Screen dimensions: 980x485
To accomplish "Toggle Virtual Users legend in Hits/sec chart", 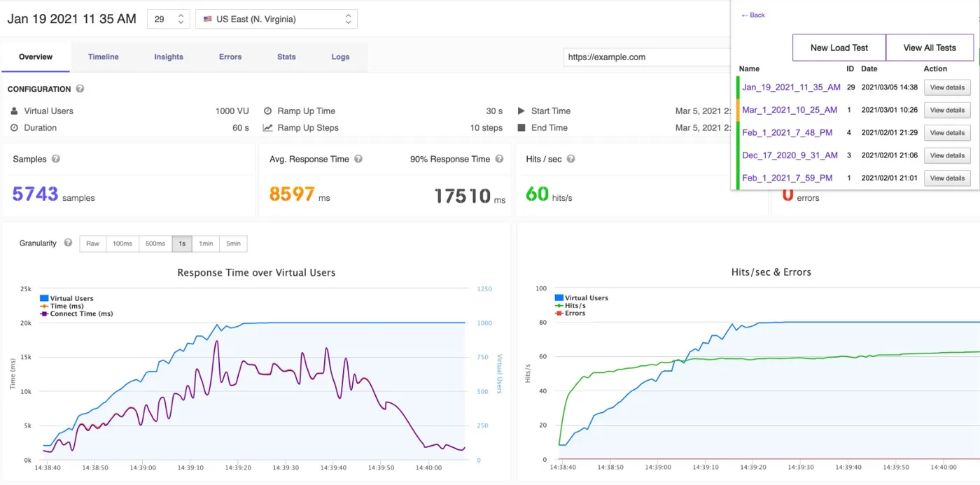I will coord(582,297).
